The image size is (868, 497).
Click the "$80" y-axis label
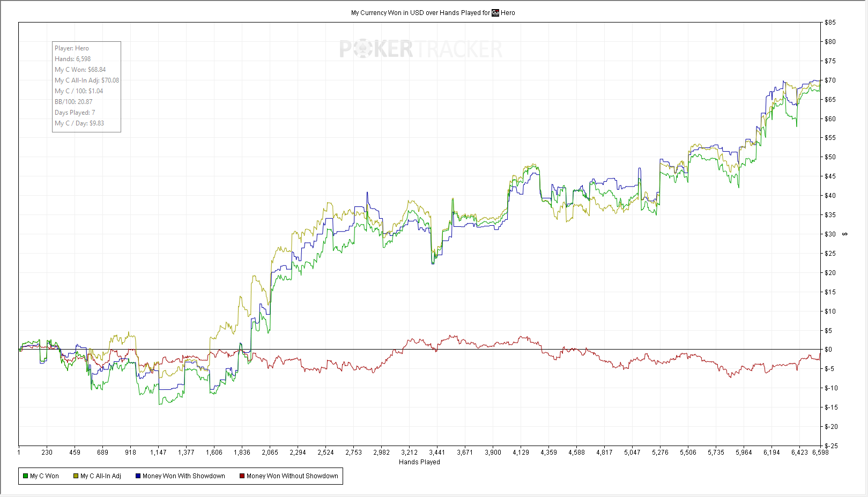(830, 42)
